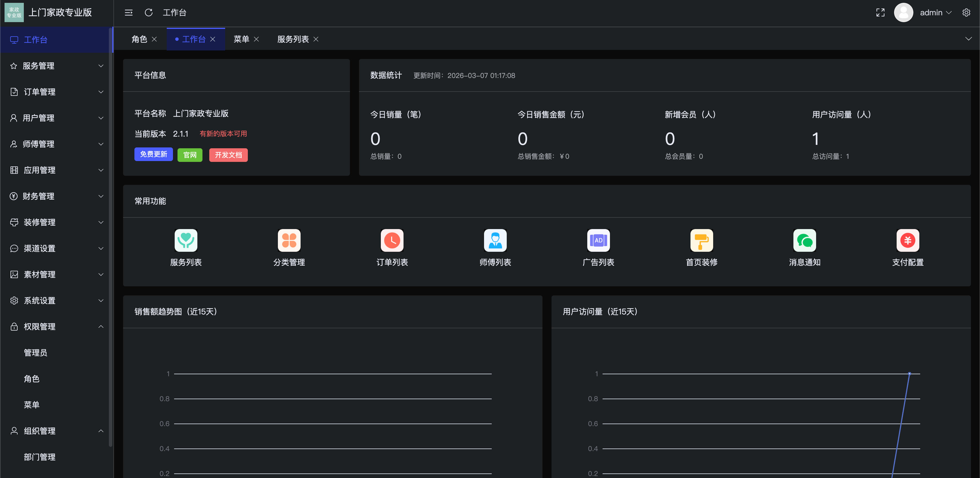980x478 pixels.
Task: Open 分类管理 shortcut icon
Action: click(x=289, y=240)
